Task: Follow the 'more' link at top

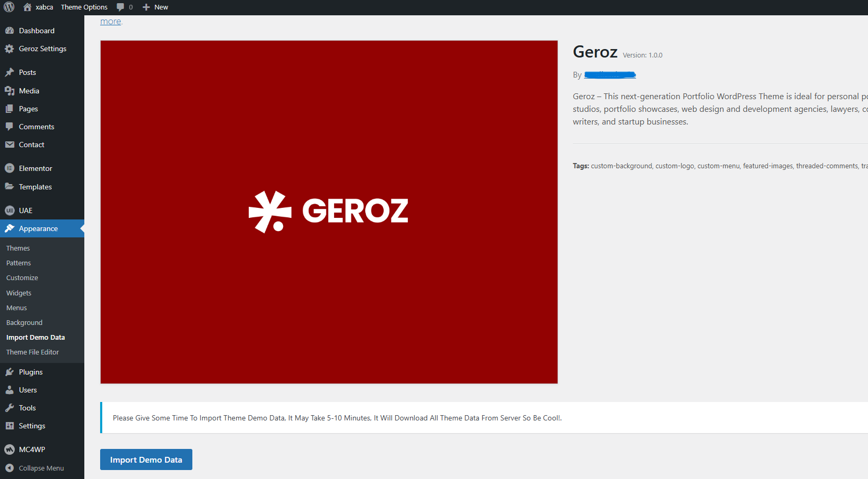Action: point(111,22)
